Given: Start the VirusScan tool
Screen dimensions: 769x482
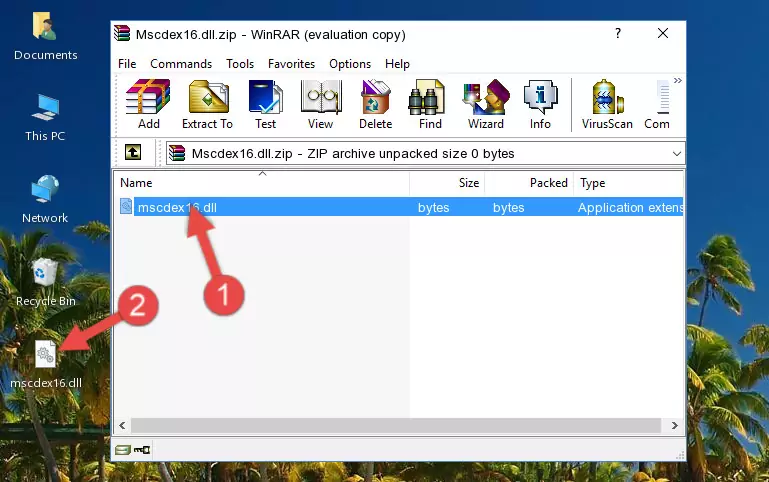Looking at the screenshot, I should [x=607, y=104].
